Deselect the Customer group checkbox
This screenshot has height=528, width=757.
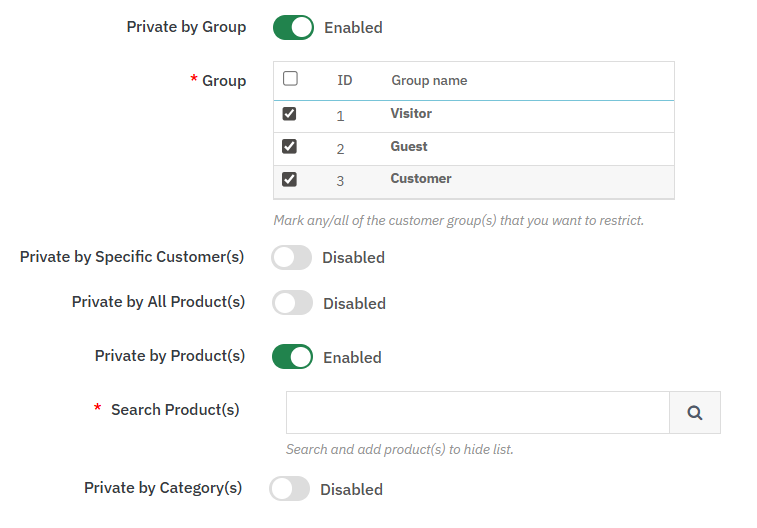[x=290, y=179]
